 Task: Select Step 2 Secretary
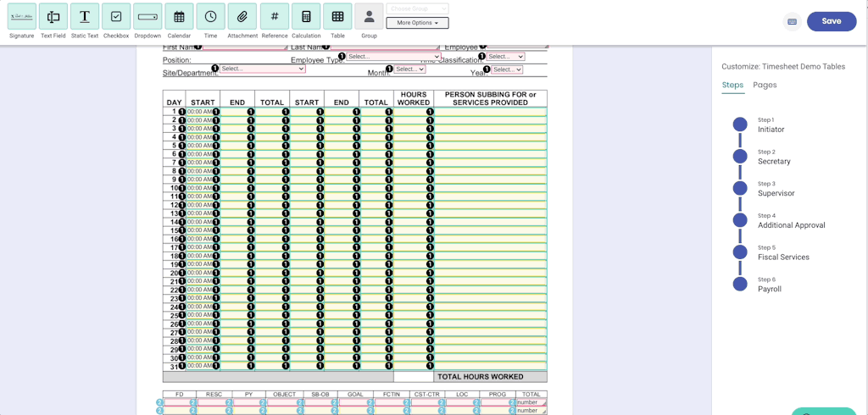762,158
